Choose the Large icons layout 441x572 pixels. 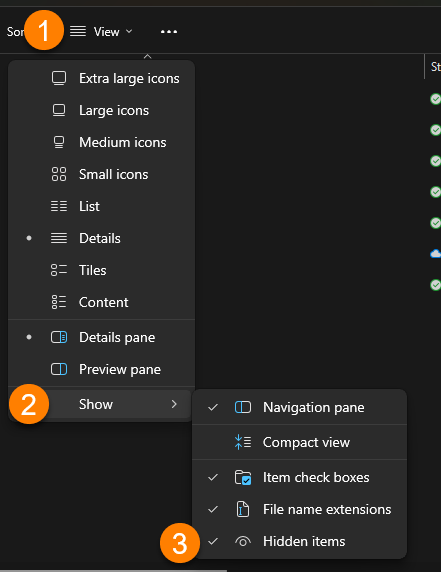pyautogui.click(x=101, y=110)
